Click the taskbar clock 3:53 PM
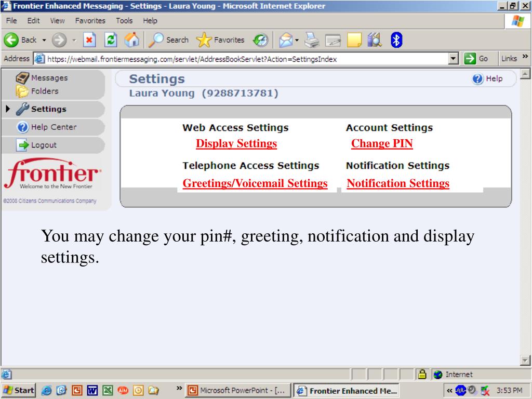The width and height of the screenshot is (532, 399). [509, 391]
